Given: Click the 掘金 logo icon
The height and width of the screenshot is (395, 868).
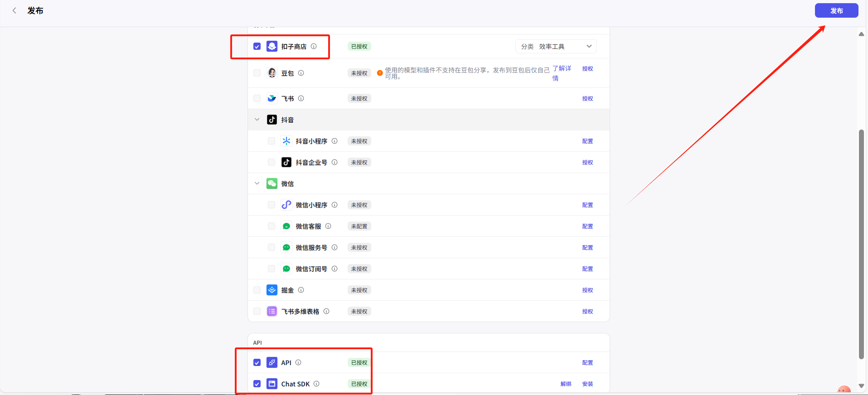Looking at the screenshot, I should click(x=272, y=290).
